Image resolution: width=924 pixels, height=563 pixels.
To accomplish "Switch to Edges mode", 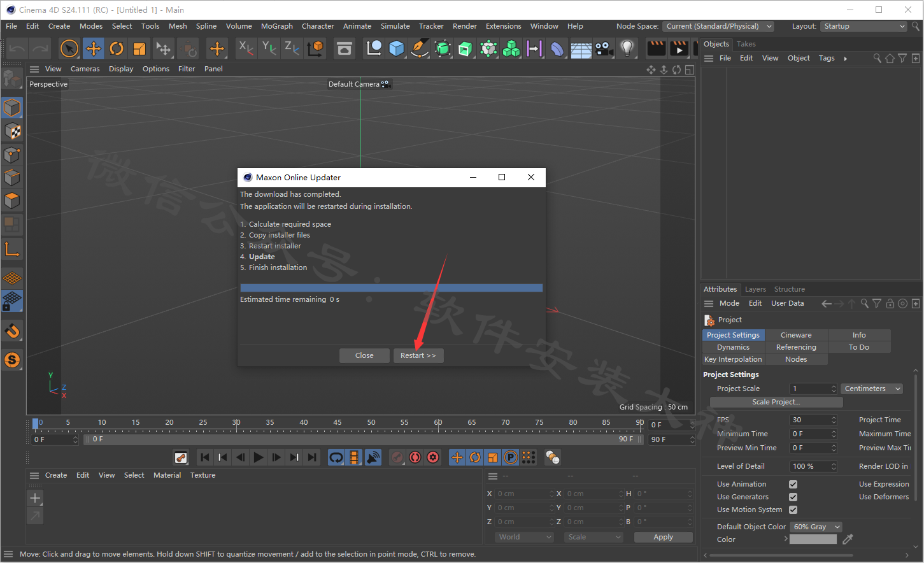I will pyautogui.click(x=12, y=178).
